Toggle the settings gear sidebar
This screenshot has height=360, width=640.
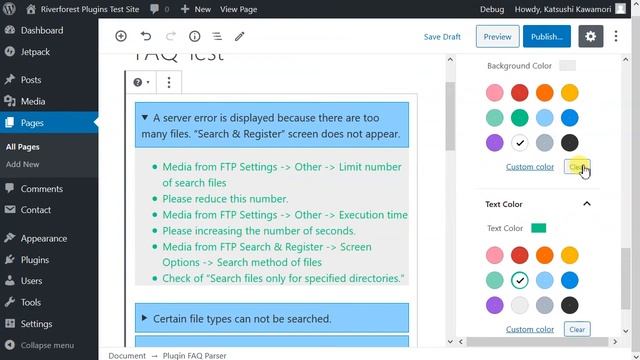pos(591,36)
